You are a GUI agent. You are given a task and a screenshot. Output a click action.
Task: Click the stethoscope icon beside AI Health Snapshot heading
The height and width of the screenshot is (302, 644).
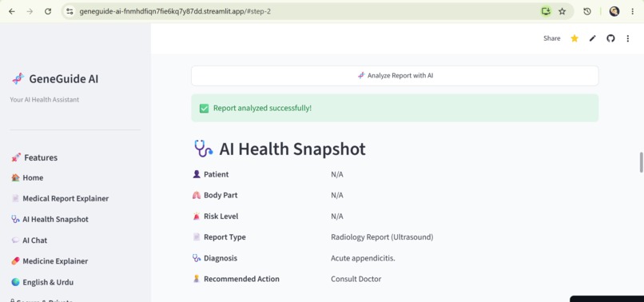(203, 149)
